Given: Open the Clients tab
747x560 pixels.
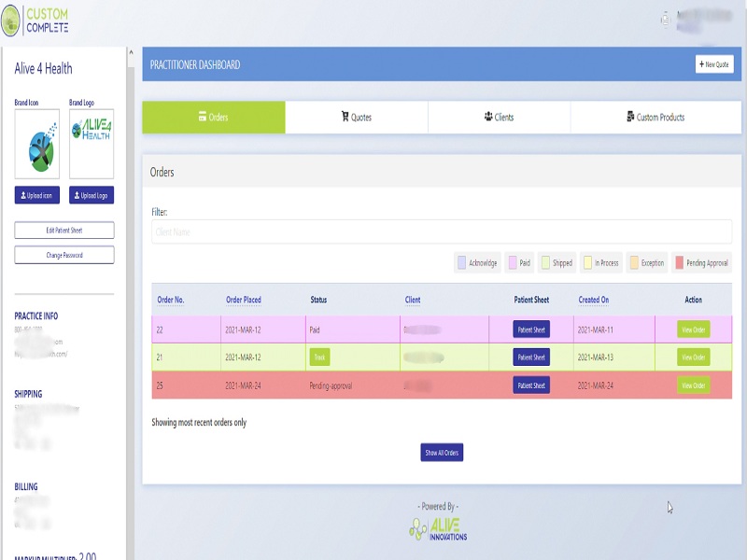Looking at the screenshot, I should coord(499,118).
